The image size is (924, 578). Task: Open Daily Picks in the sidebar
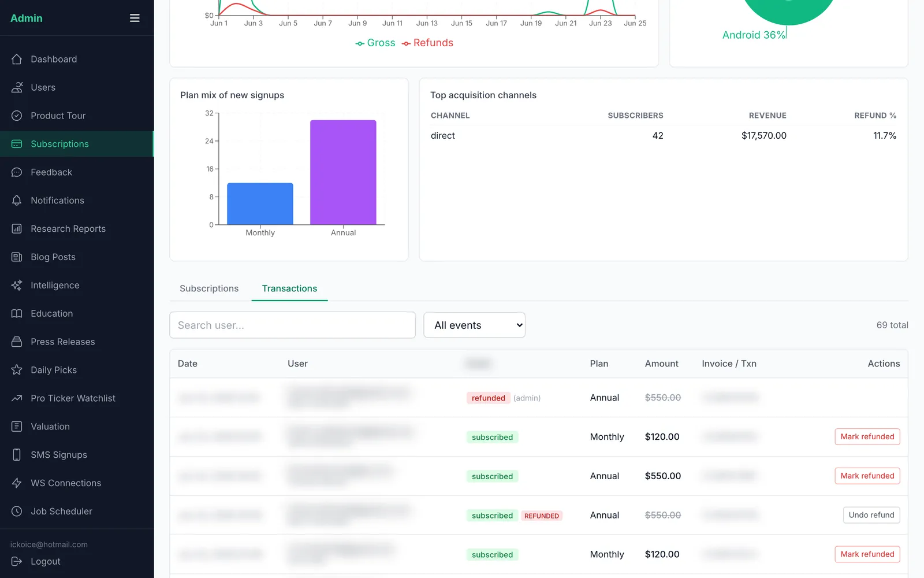click(x=77, y=370)
